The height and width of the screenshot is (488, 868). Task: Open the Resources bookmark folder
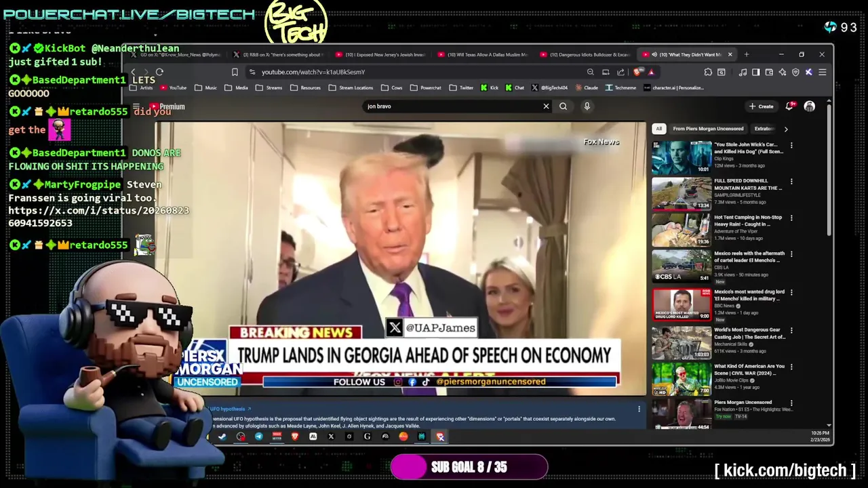pos(305,87)
